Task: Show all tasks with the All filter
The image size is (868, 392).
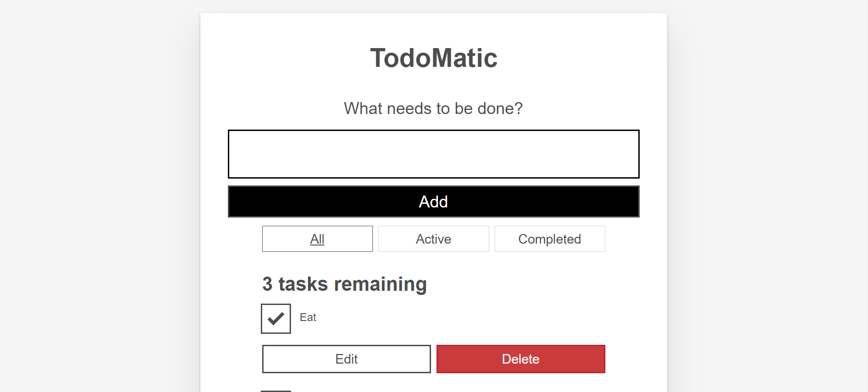Action: 317,239
